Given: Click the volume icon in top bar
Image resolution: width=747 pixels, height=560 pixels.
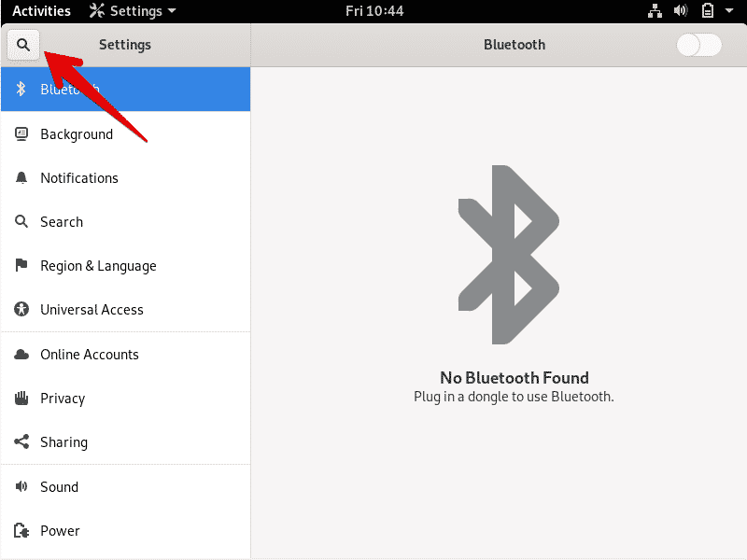Looking at the screenshot, I should pos(681,11).
